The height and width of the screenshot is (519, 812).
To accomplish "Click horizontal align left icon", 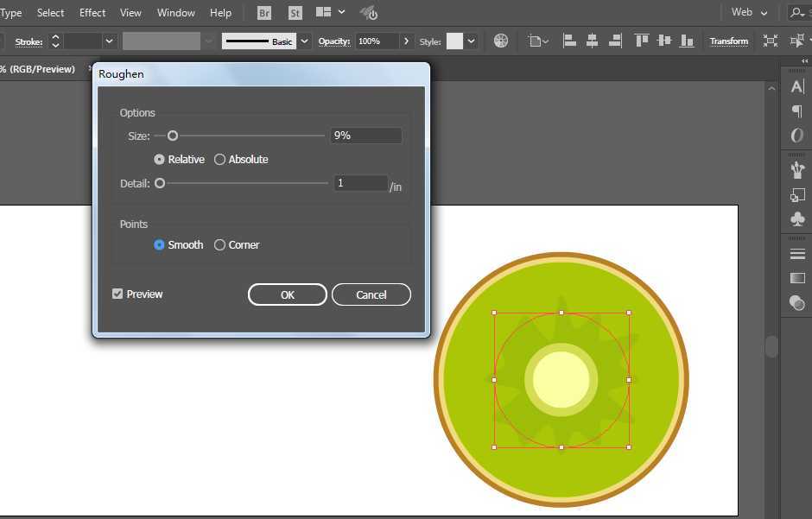I will [x=570, y=41].
